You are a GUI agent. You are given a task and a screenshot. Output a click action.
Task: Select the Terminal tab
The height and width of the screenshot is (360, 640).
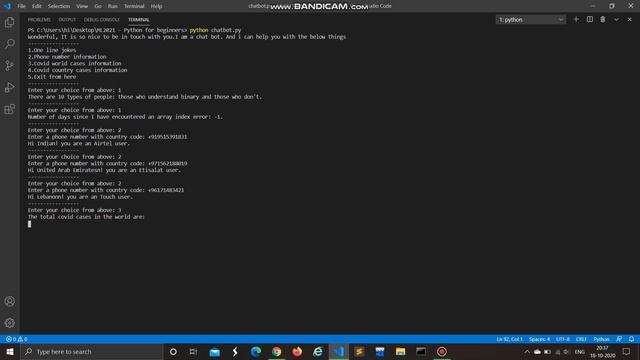tap(138, 20)
